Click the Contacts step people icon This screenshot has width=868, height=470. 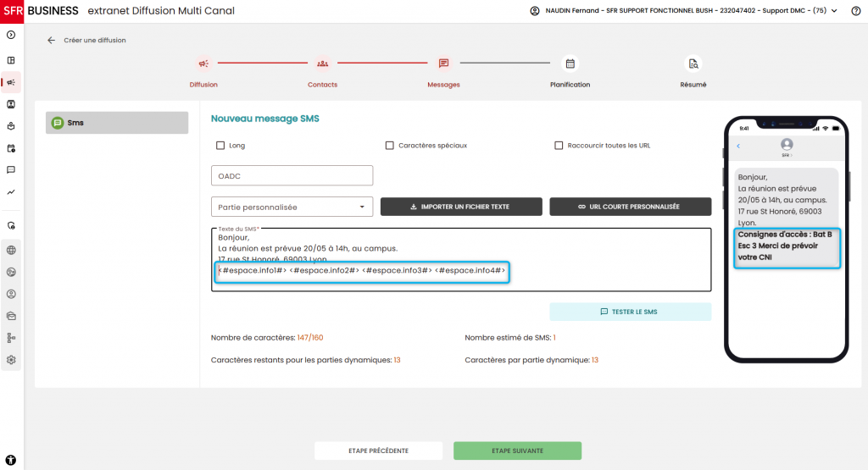coord(323,64)
